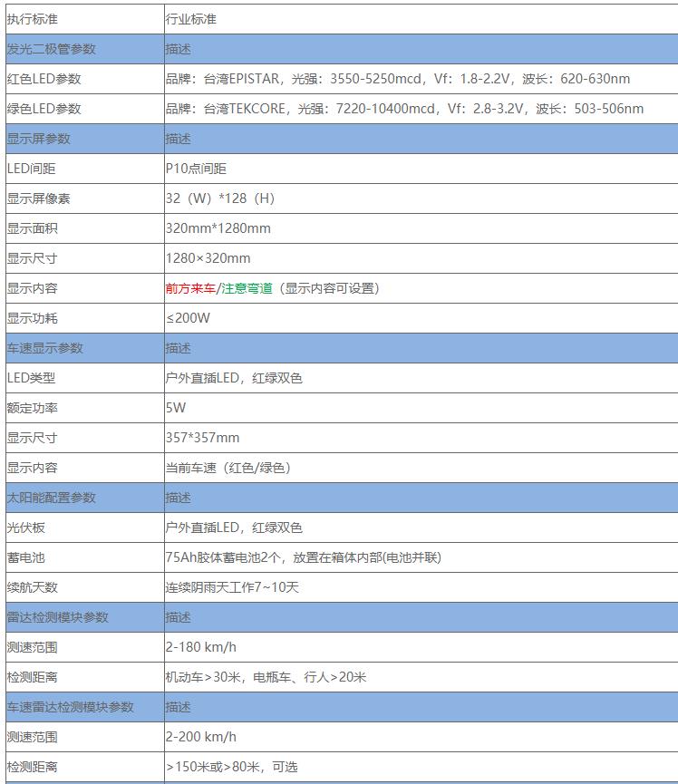Select the 显示屏像素 row label
The width and height of the screenshot is (678, 784).
[x=38, y=198]
